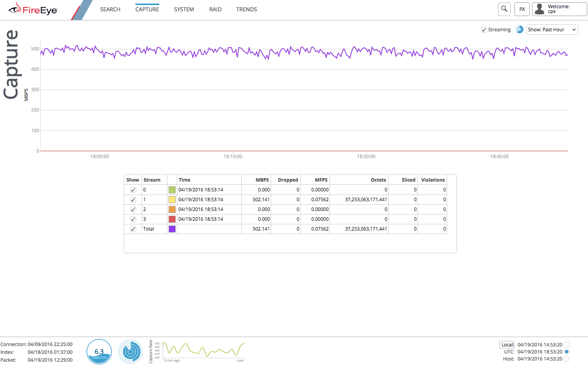588x366 pixels.
Task: Toggle Show checkbox for stream 3
Action: pos(133,219)
